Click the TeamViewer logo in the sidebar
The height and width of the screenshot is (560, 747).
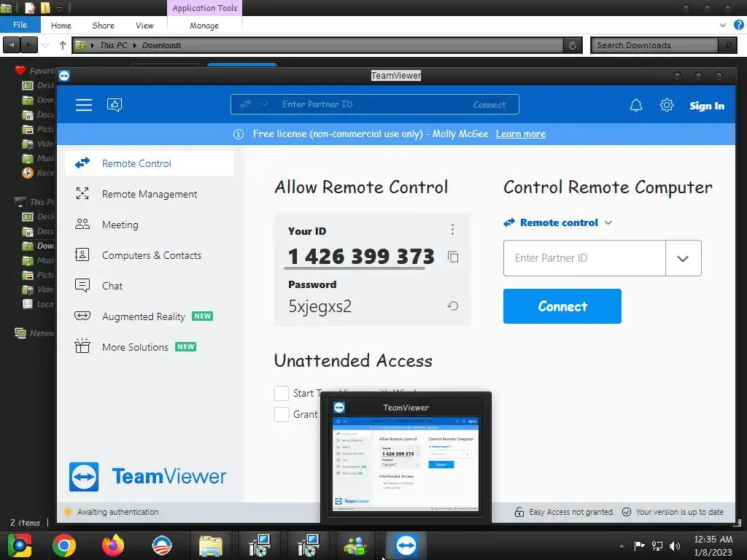point(147,477)
